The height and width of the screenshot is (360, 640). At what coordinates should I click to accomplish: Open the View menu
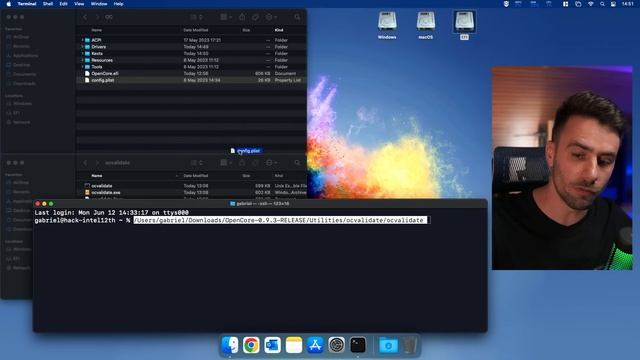79,4
